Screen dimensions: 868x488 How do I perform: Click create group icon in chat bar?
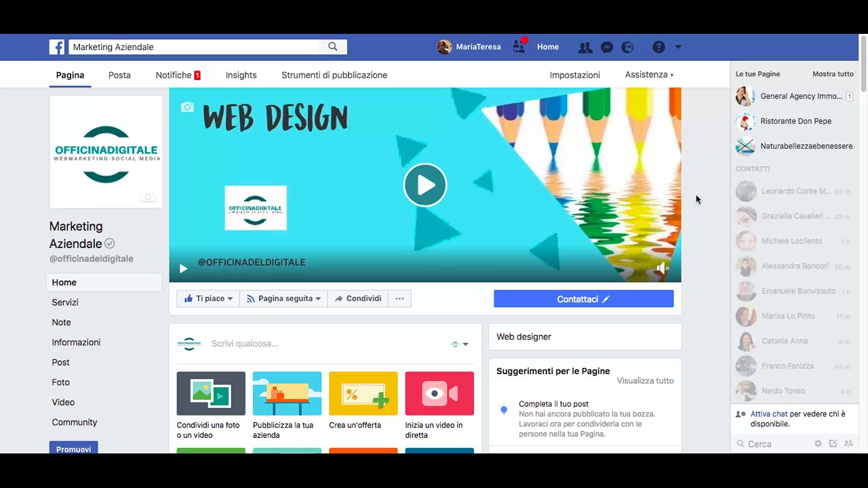point(848,444)
